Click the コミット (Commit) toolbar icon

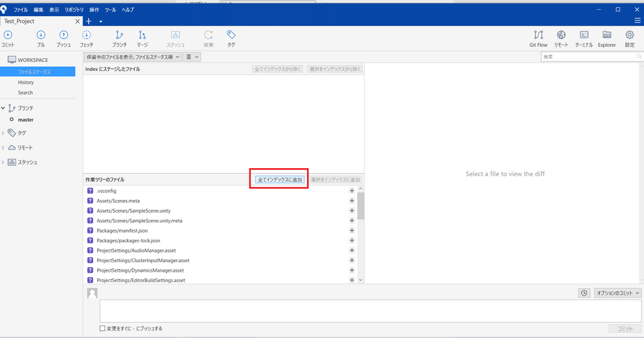click(x=8, y=35)
